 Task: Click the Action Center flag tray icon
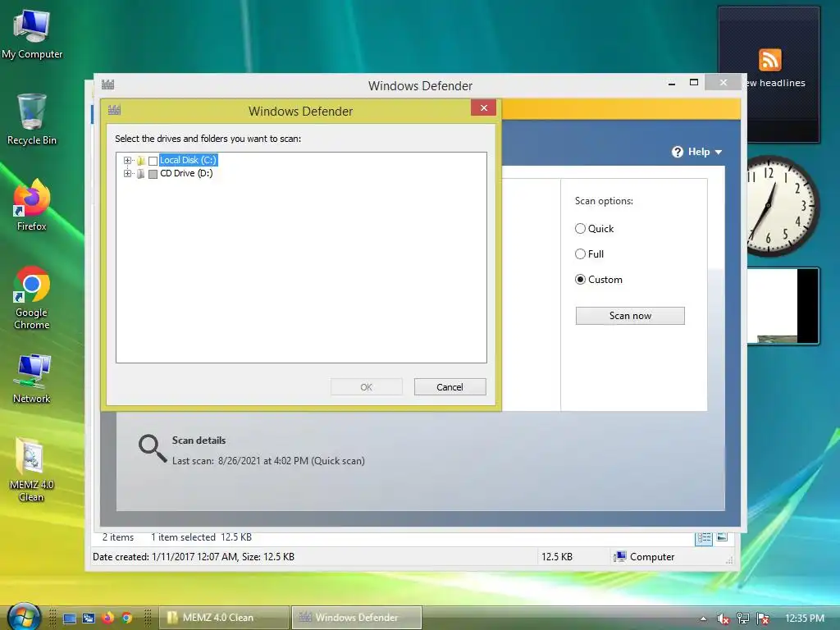click(763, 619)
